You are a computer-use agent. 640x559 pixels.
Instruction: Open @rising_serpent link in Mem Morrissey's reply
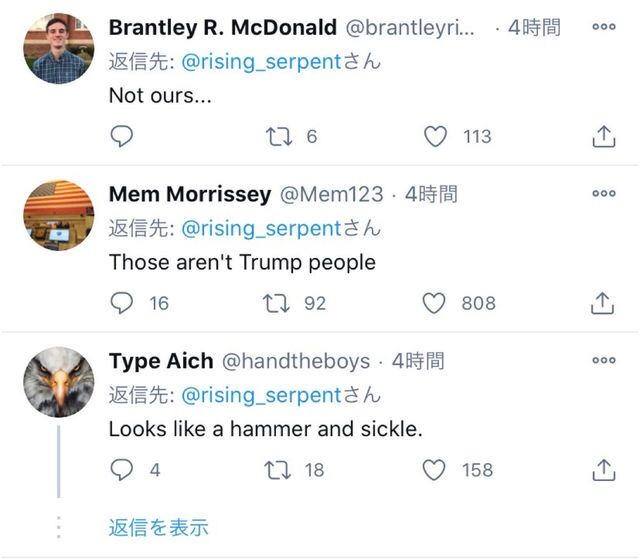pyautogui.click(x=261, y=228)
